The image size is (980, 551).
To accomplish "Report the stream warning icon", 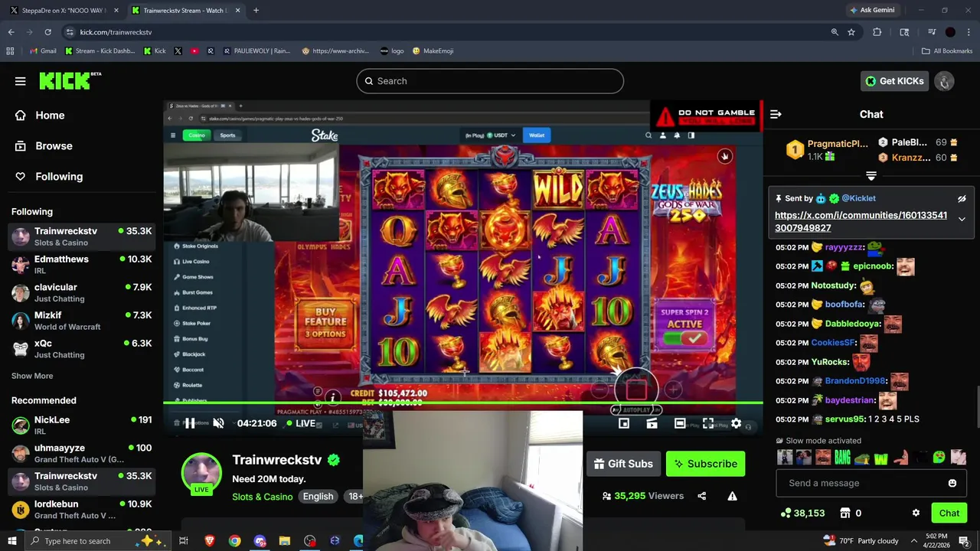I will point(732,496).
